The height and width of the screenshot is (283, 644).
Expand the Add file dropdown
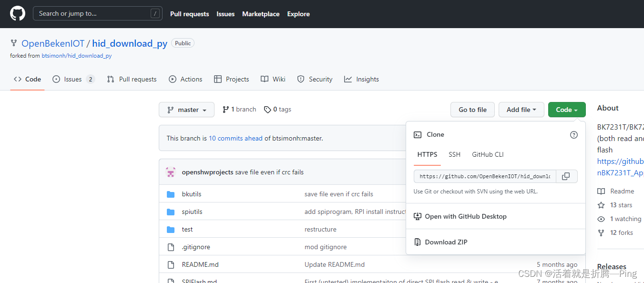(x=521, y=110)
